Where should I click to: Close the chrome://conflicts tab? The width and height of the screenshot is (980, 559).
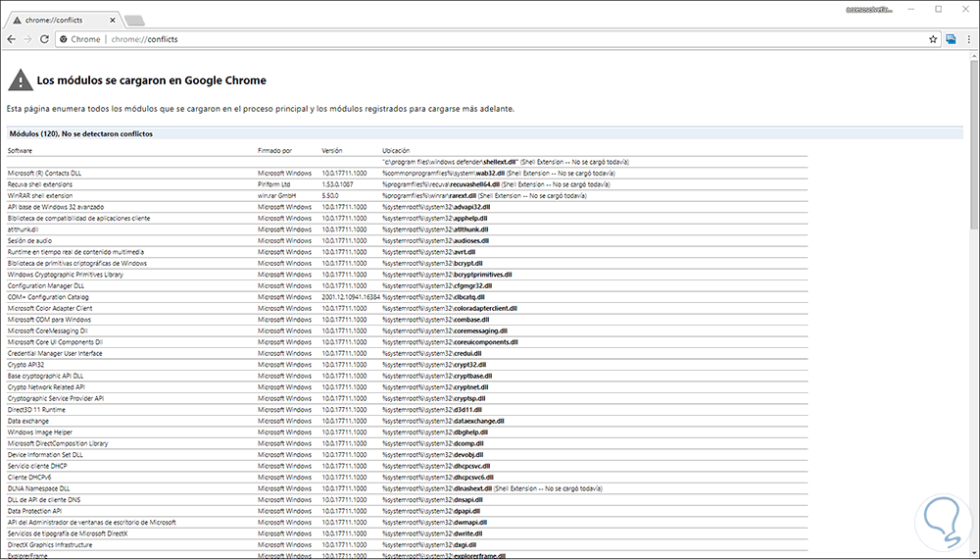113,19
